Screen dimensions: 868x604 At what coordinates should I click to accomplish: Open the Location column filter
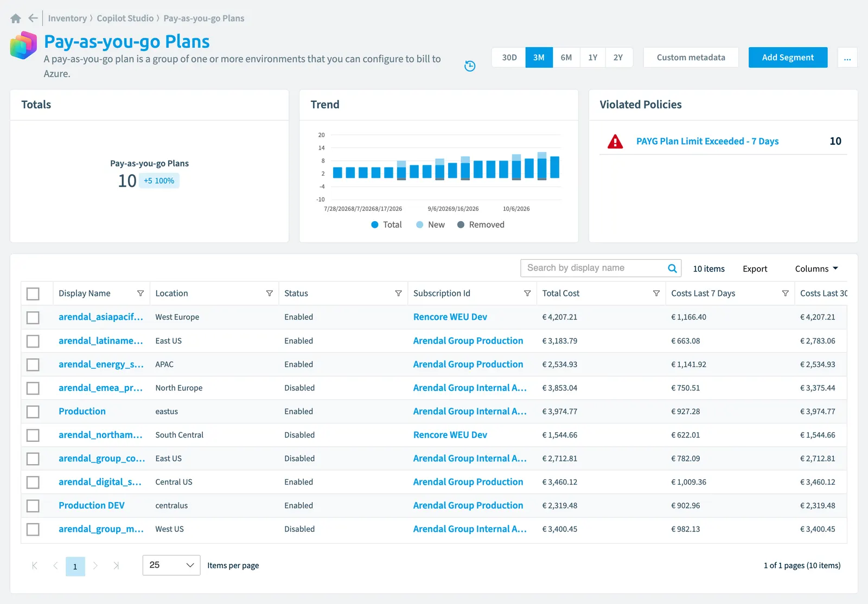point(270,293)
